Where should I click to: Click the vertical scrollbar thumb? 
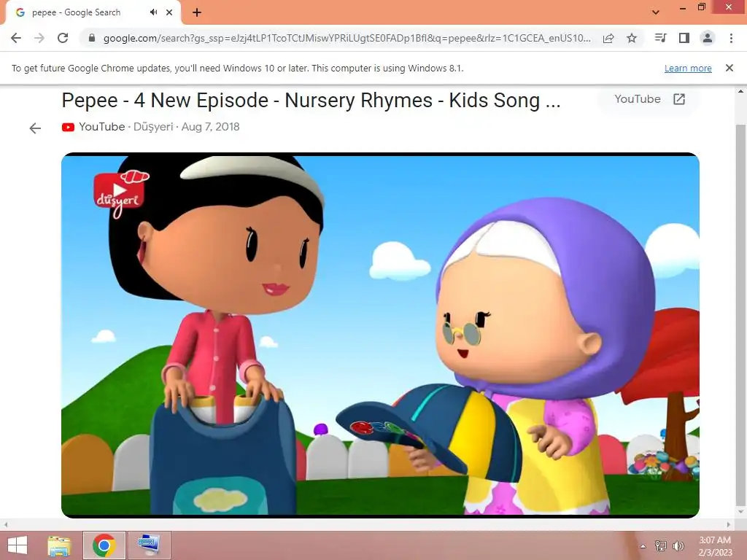click(740, 315)
